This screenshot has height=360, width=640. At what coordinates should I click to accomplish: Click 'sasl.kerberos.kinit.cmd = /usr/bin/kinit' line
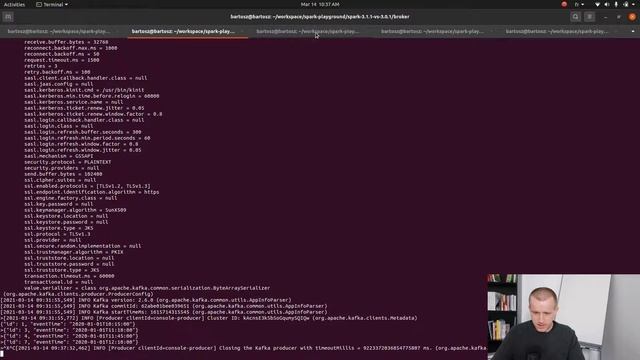84,90
